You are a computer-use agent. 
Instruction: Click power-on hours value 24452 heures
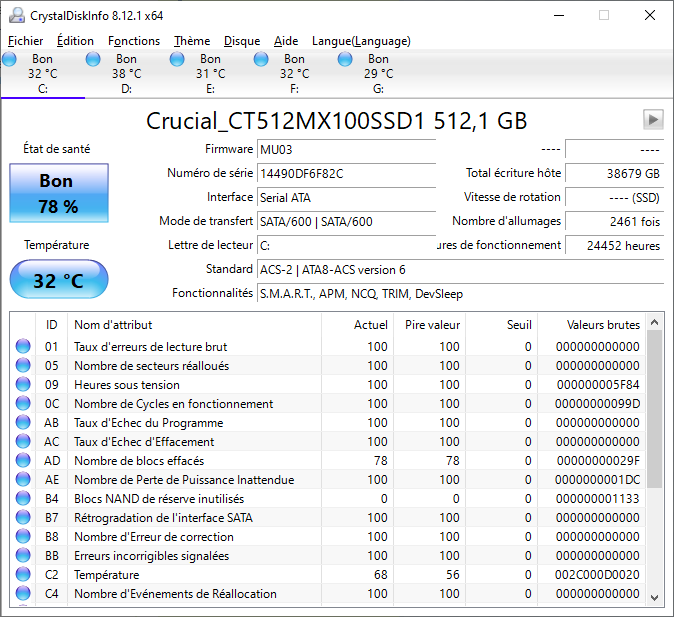pos(614,246)
